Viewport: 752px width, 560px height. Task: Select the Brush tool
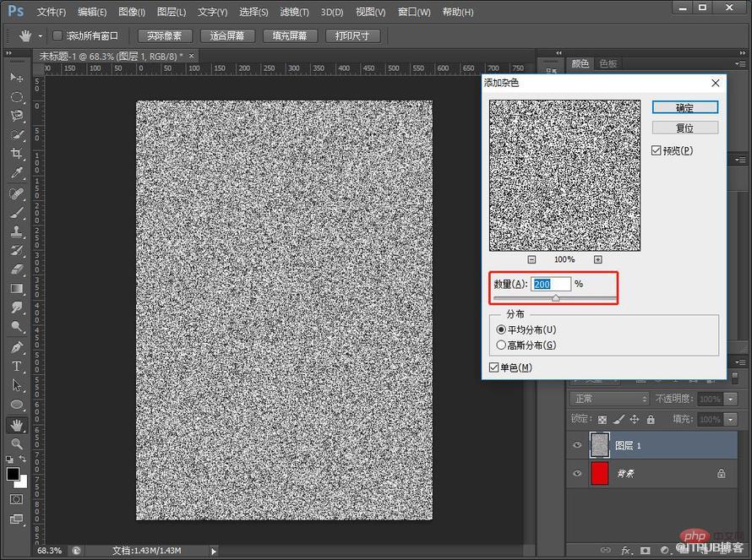pos(17,212)
